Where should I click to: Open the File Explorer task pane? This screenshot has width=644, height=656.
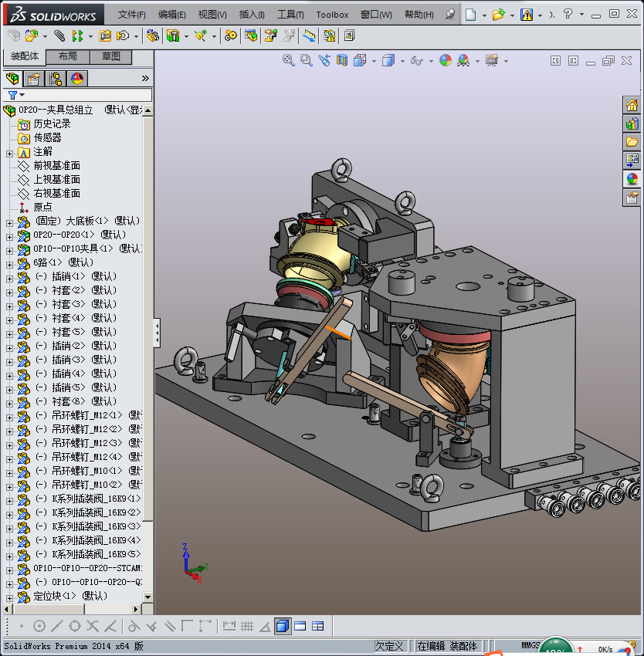(632, 142)
